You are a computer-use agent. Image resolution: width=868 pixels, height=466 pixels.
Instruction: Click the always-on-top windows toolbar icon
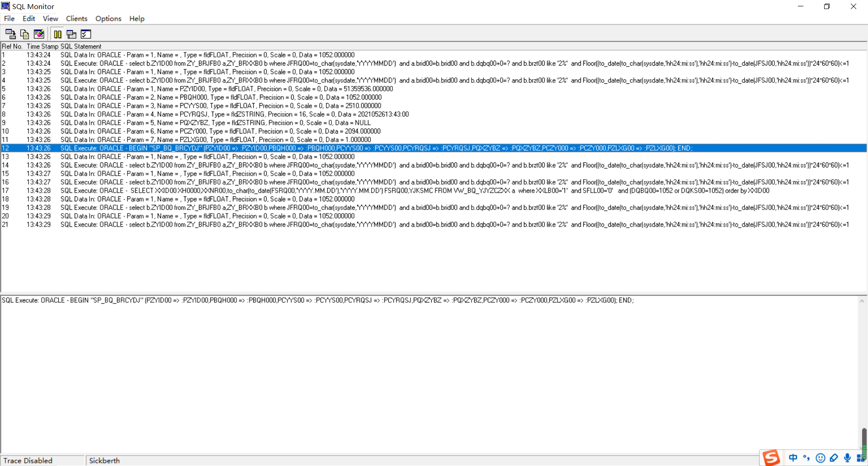tap(71, 34)
